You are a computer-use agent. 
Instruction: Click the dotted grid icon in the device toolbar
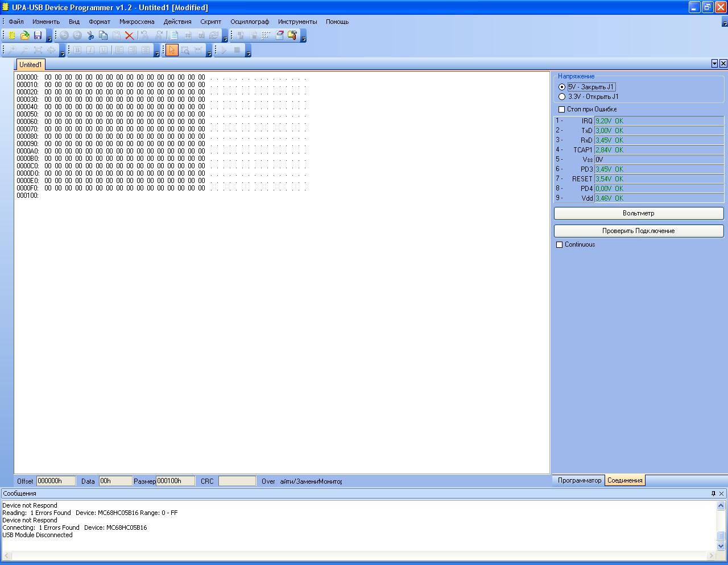click(x=266, y=35)
